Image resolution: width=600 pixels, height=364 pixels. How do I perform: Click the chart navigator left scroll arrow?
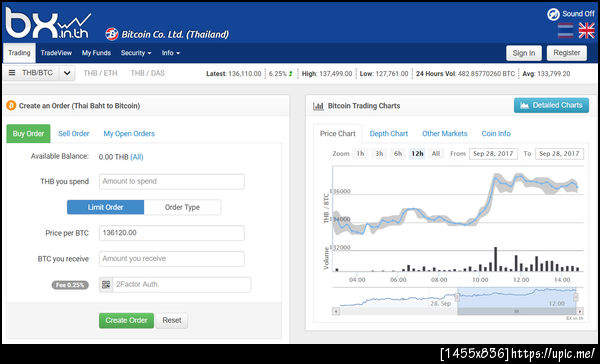tap(336, 311)
